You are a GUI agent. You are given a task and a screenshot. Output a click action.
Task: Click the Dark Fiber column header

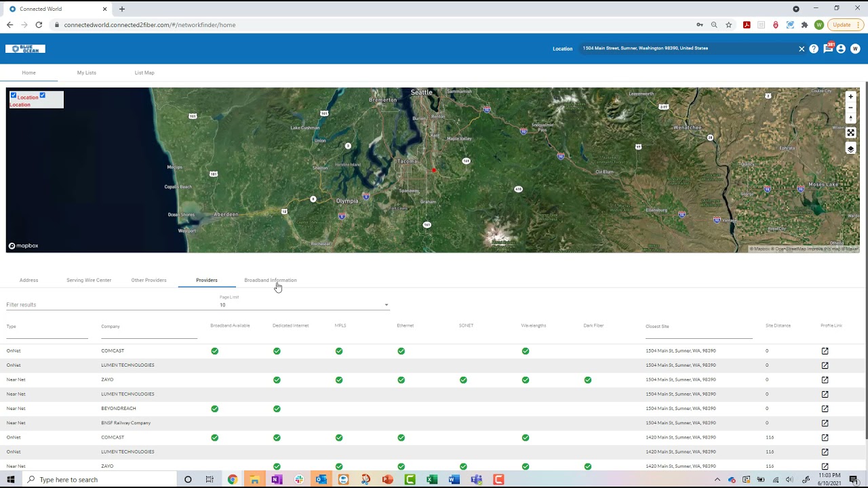593,325
